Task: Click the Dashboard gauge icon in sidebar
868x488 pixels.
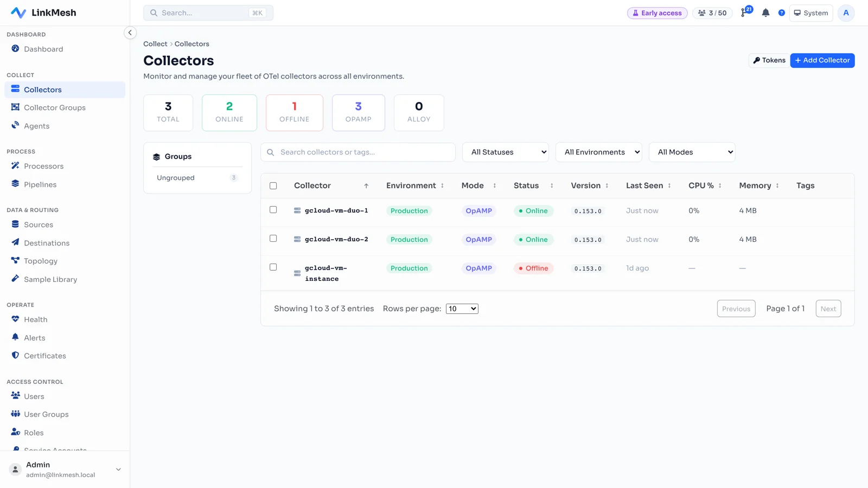Action: (15, 49)
